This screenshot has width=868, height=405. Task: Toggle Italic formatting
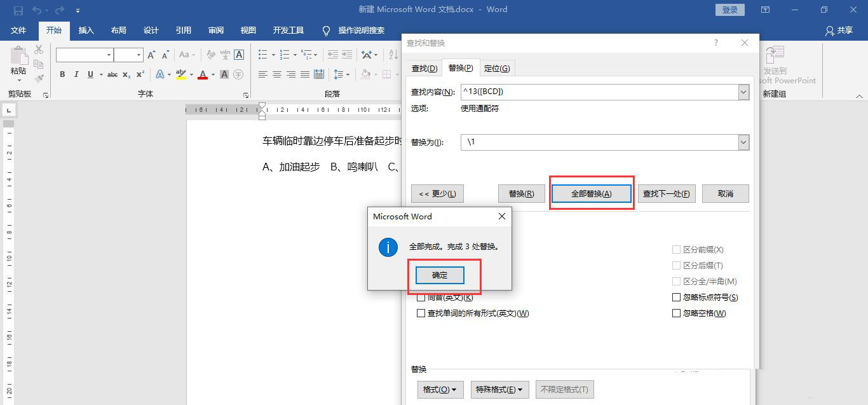click(x=76, y=74)
